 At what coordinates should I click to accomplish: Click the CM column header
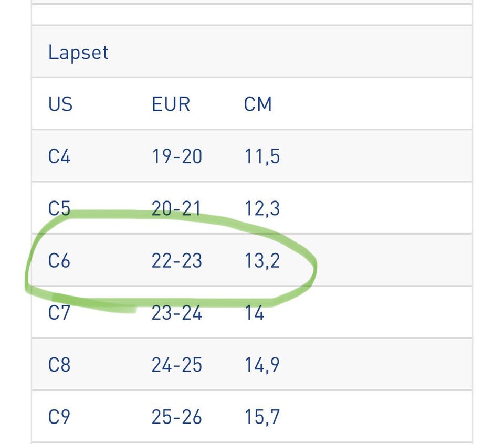(258, 104)
